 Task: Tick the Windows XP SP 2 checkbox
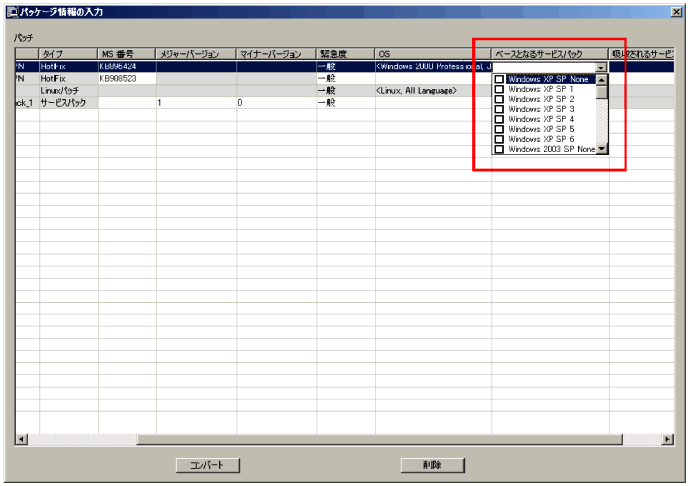point(499,99)
